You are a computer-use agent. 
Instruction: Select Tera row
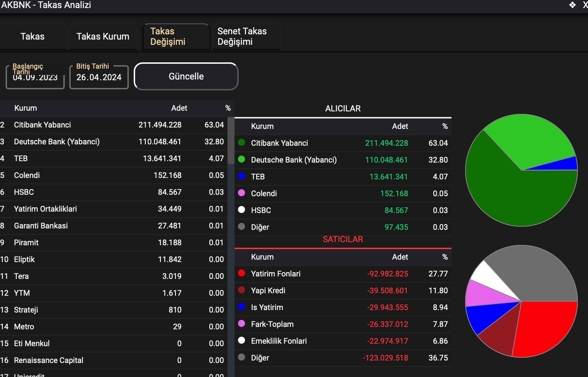point(114,276)
